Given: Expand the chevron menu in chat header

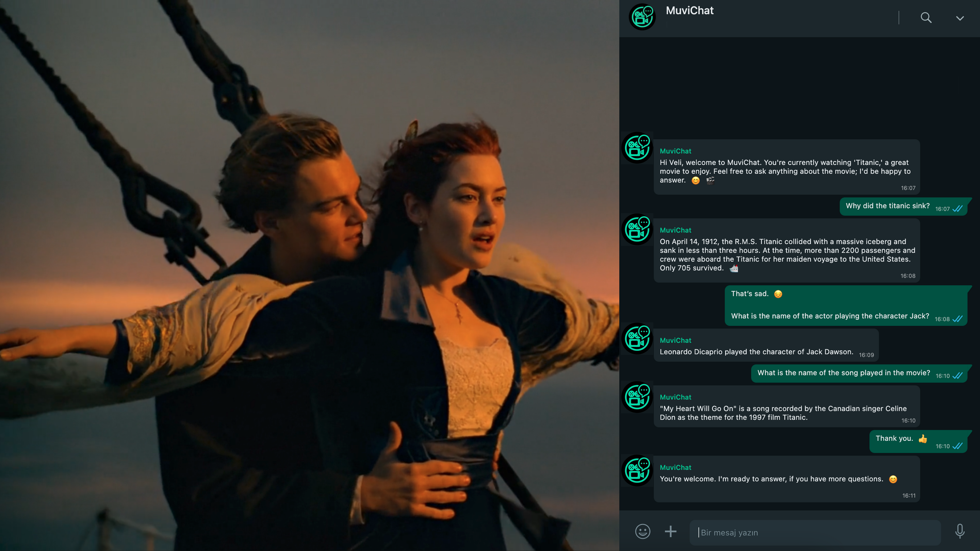Looking at the screenshot, I should (960, 18).
